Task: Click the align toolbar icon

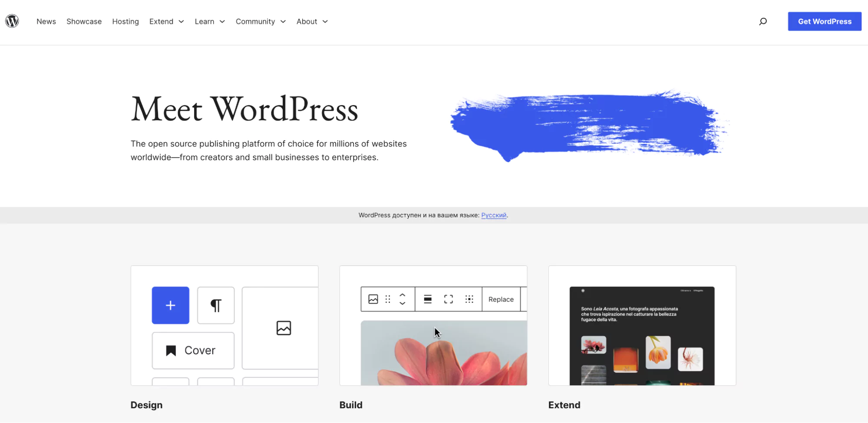Action: (428, 299)
